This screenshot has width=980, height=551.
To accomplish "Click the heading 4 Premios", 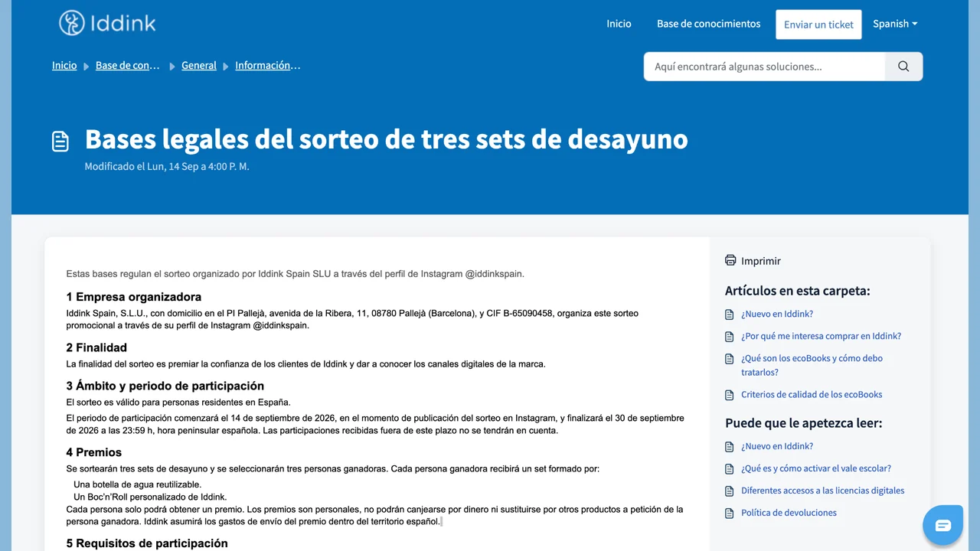I will click(x=94, y=452).
